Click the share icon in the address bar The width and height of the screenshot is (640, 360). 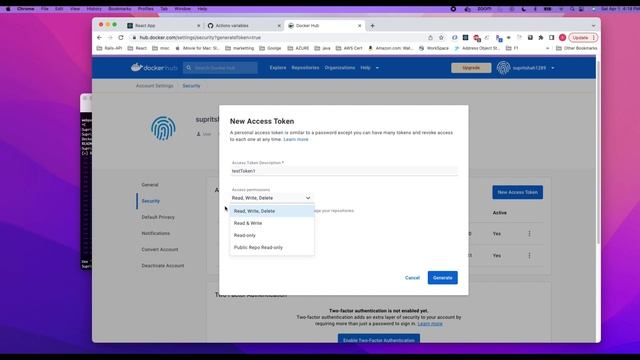tap(430, 38)
